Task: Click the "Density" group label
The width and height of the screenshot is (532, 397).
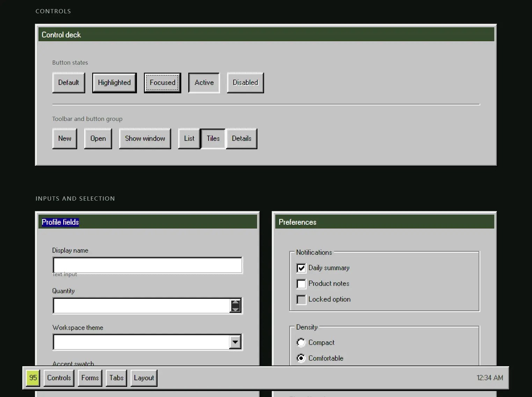Action: (x=307, y=327)
